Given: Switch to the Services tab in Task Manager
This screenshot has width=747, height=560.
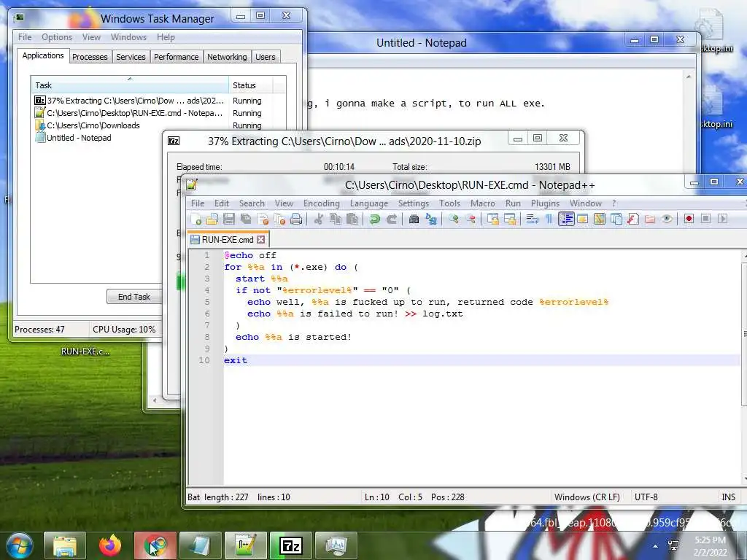Looking at the screenshot, I should [x=131, y=57].
